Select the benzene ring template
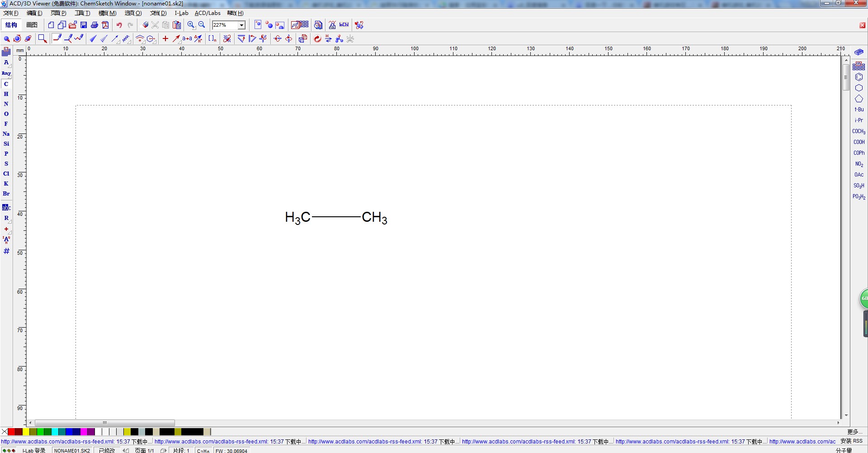Image resolution: width=868 pixels, height=453 pixels. click(x=859, y=77)
